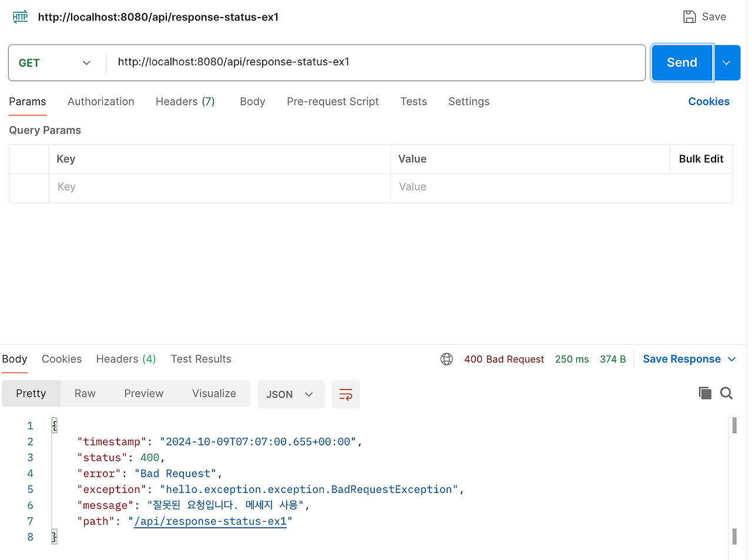Toggle the line wrap icon
Screen dimensions: 752x560
[345, 394]
